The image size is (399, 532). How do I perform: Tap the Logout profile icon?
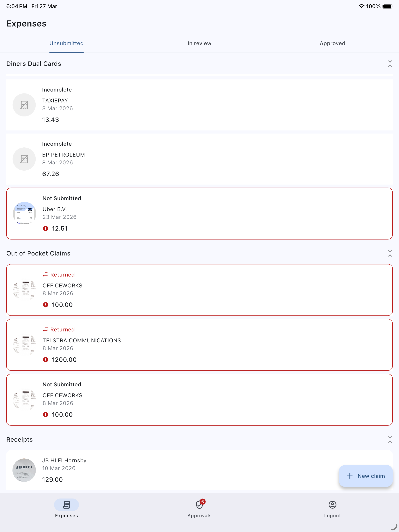tap(332, 505)
